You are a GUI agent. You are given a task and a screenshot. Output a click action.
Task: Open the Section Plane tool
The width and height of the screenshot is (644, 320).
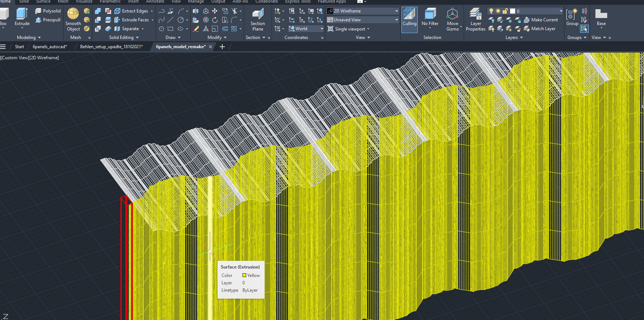(x=258, y=19)
